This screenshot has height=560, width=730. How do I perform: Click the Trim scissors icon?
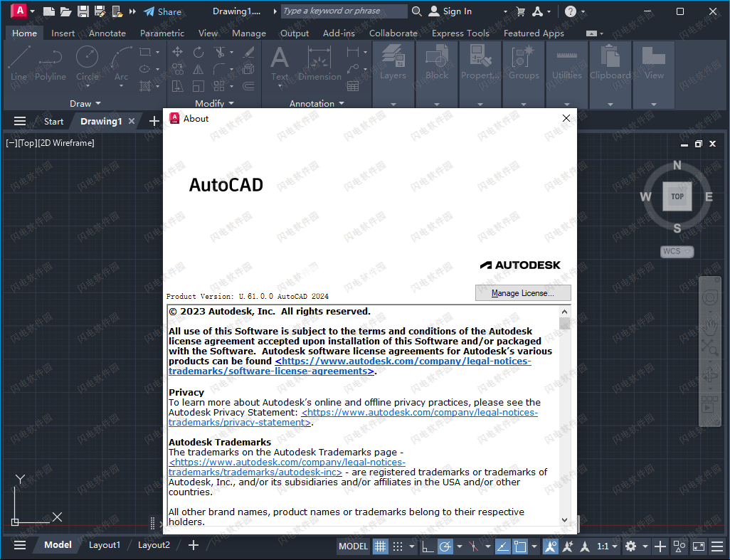219,52
